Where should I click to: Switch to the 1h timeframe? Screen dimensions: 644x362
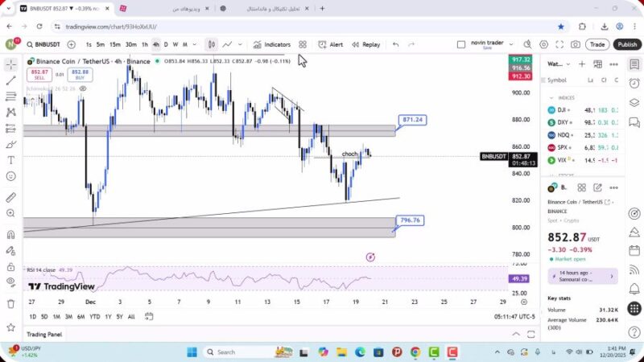tap(145, 45)
